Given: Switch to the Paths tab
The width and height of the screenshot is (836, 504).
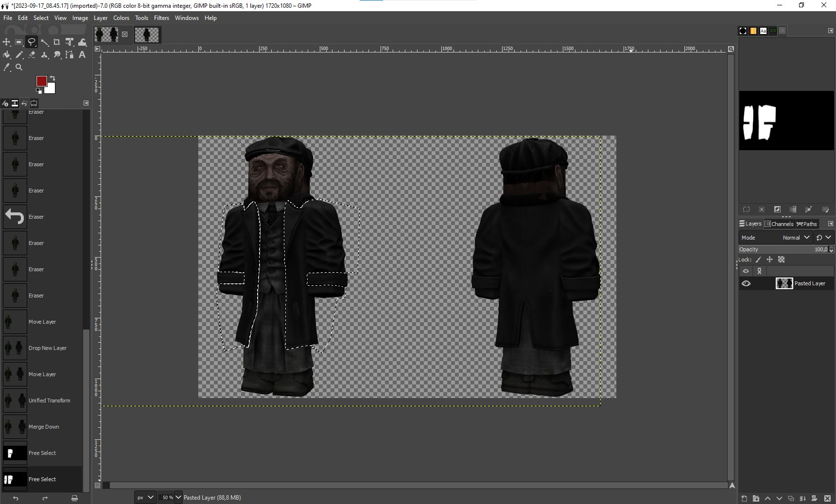Looking at the screenshot, I should pos(807,224).
